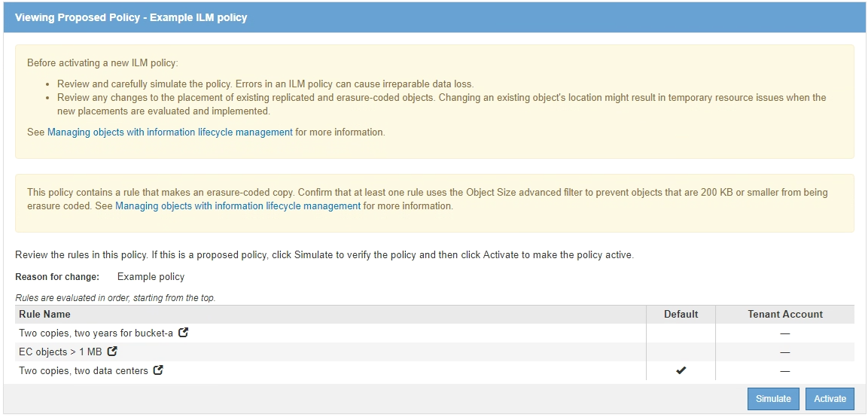Follow Managing objects link in erasure-coded warning
This screenshot has height=417, width=868.
238,205
